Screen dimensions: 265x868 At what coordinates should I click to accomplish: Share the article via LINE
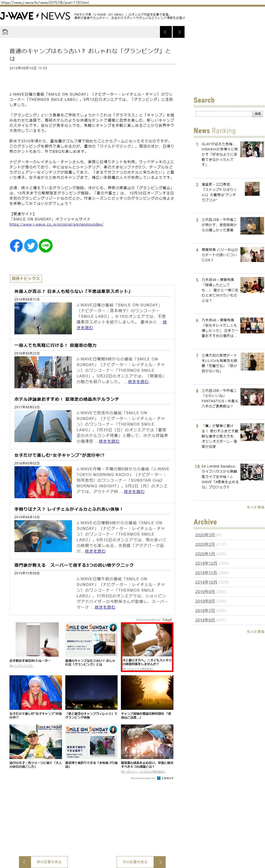(46, 246)
